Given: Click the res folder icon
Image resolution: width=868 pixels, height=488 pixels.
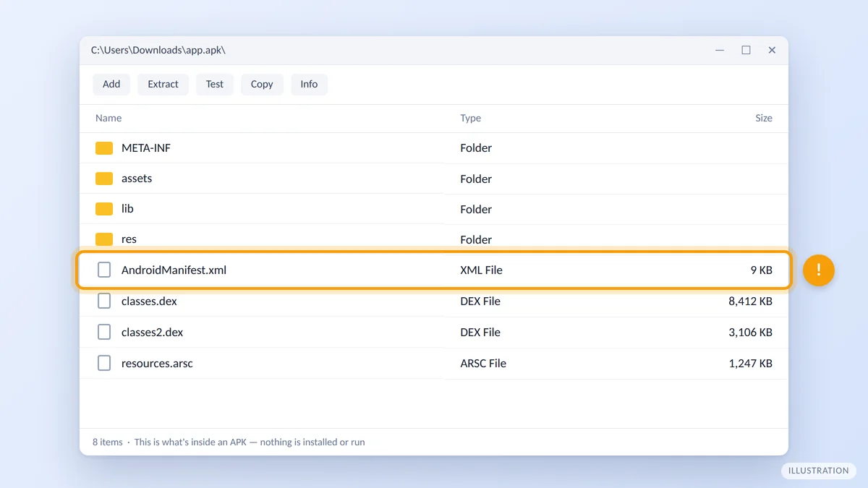Looking at the screenshot, I should [x=104, y=239].
